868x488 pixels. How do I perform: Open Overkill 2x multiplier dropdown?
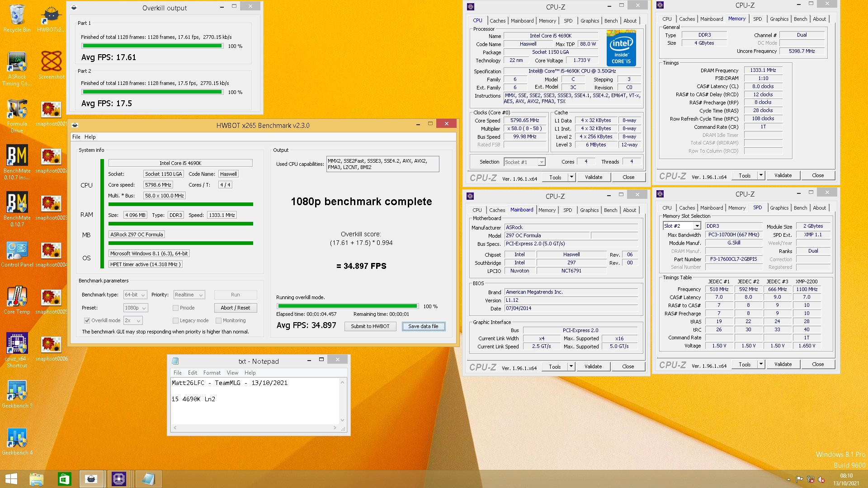[133, 321]
